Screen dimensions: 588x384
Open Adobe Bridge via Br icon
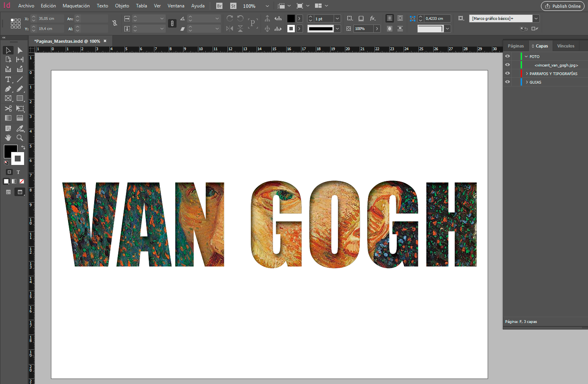point(219,6)
